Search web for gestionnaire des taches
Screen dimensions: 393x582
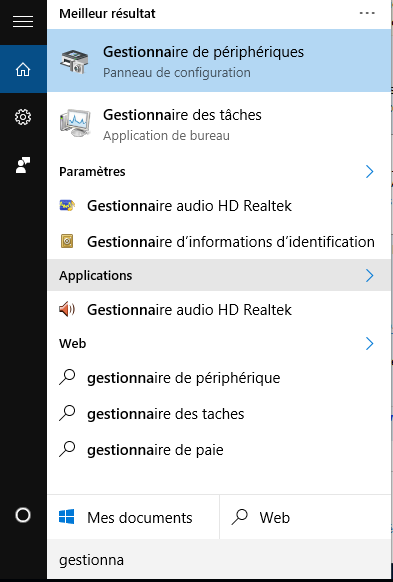tap(219, 414)
